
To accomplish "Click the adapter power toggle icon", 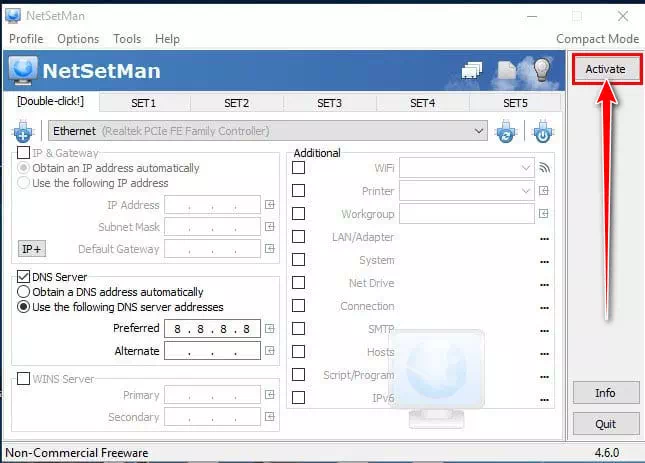I will point(543,132).
